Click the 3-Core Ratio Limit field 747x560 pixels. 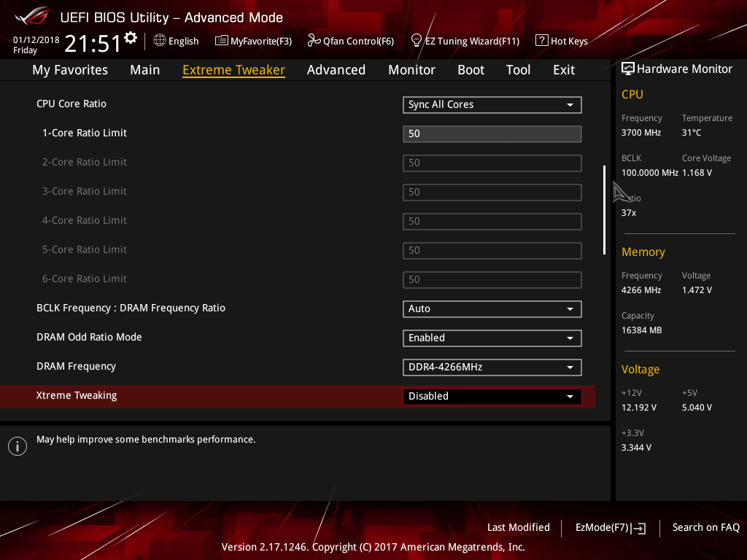click(x=492, y=192)
